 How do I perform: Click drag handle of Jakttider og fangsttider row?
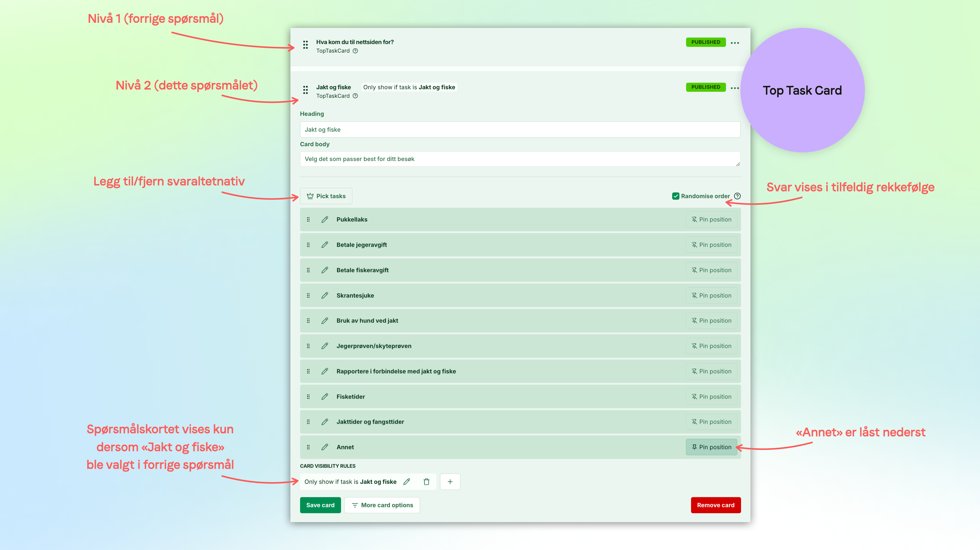click(x=308, y=422)
